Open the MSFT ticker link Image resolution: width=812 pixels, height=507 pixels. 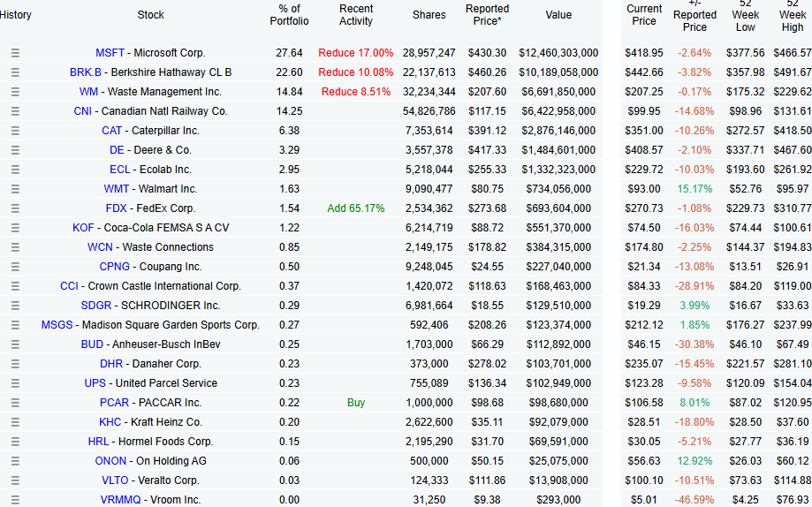coord(110,53)
